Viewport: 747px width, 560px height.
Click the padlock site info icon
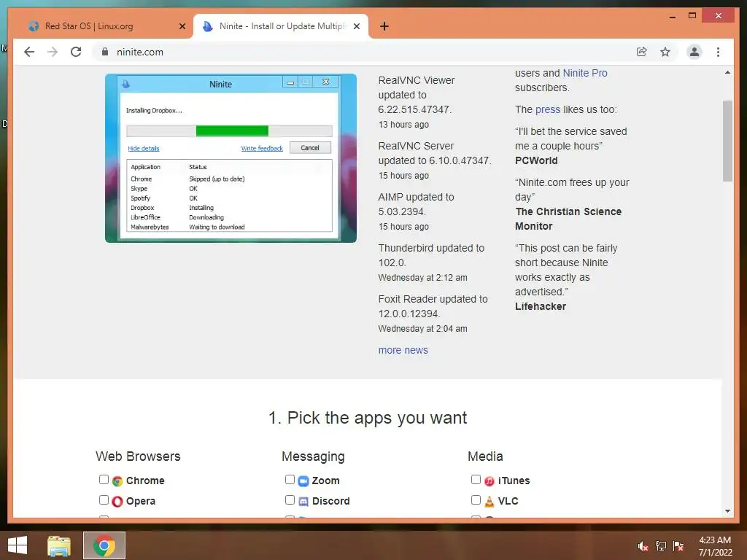pyautogui.click(x=105, y=52)
